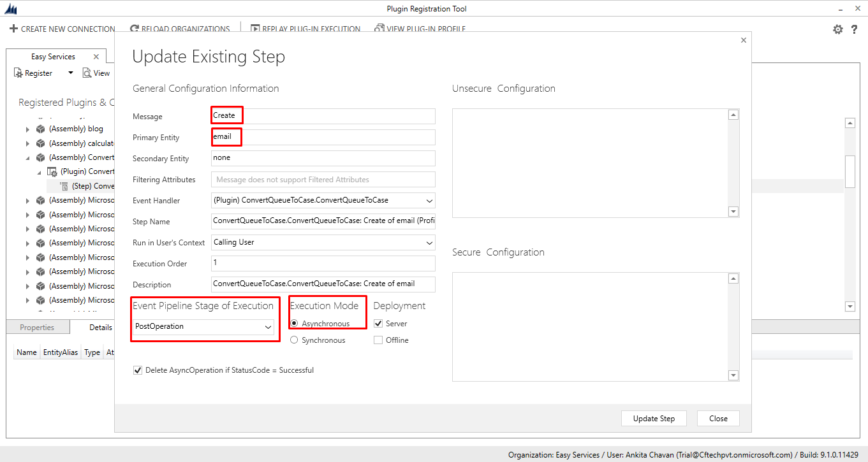
Task: Click the Update Step button
Action: pyautogui.click(x=654, y=418)
